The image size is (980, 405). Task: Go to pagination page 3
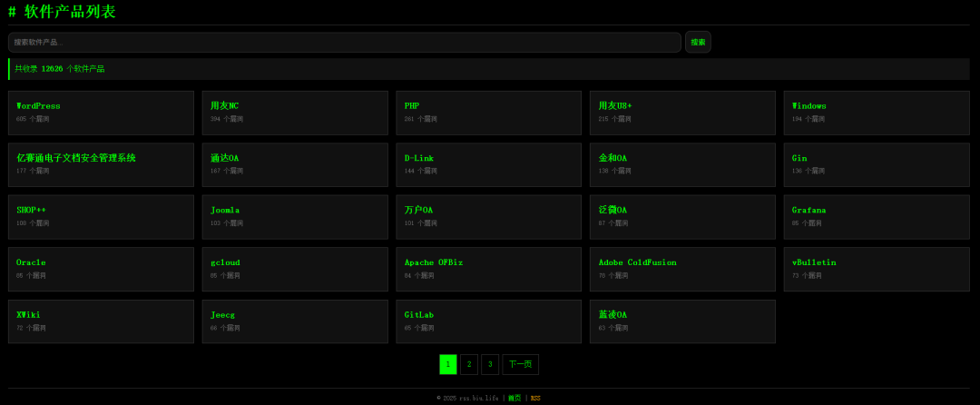coord(490,364)
